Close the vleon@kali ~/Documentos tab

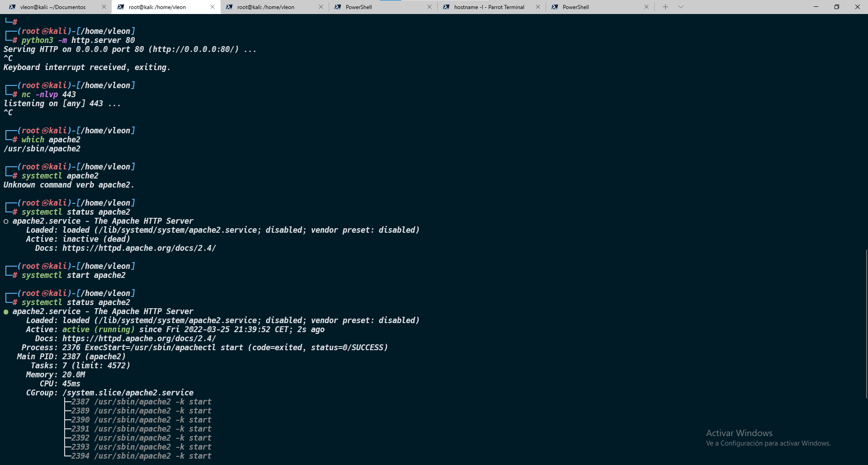(104, 7)
